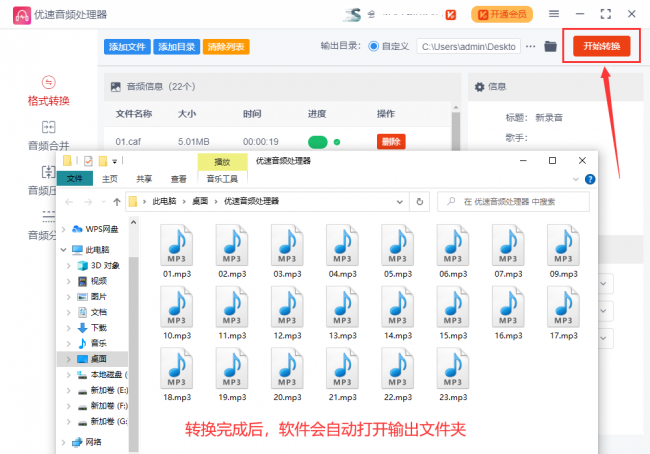Select the 16.mp3 file
This screenshot has height=454, width=650.
pos(508,313)
